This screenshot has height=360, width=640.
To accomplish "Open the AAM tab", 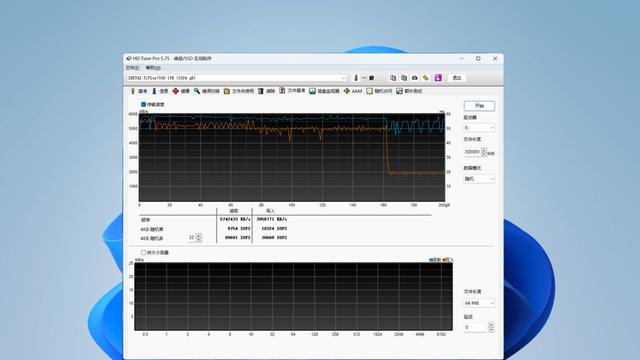I will [353, 91].
